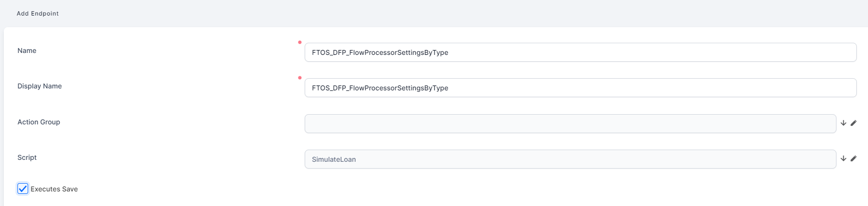868x206 pixels.
Task: Click into the Display Name input field
Action: pos(580,88)
